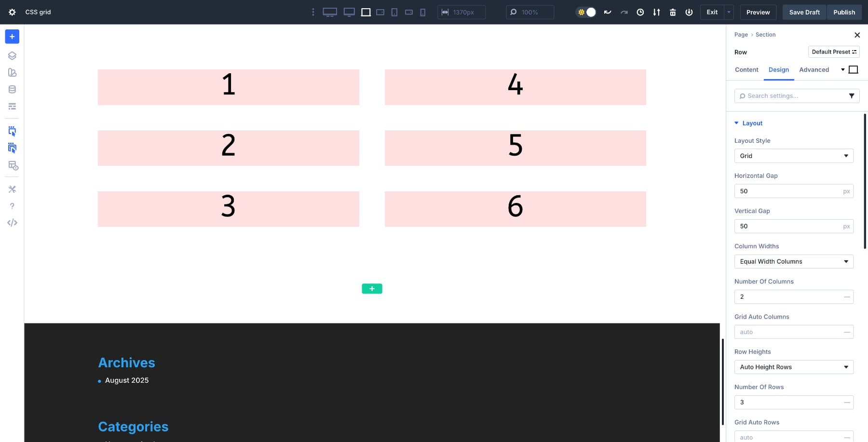The width and height of the screenshot is (868, 442).
Task: Switch to mobile portrait preview mode
Action: pyautogui.click(x=423, y=12)
